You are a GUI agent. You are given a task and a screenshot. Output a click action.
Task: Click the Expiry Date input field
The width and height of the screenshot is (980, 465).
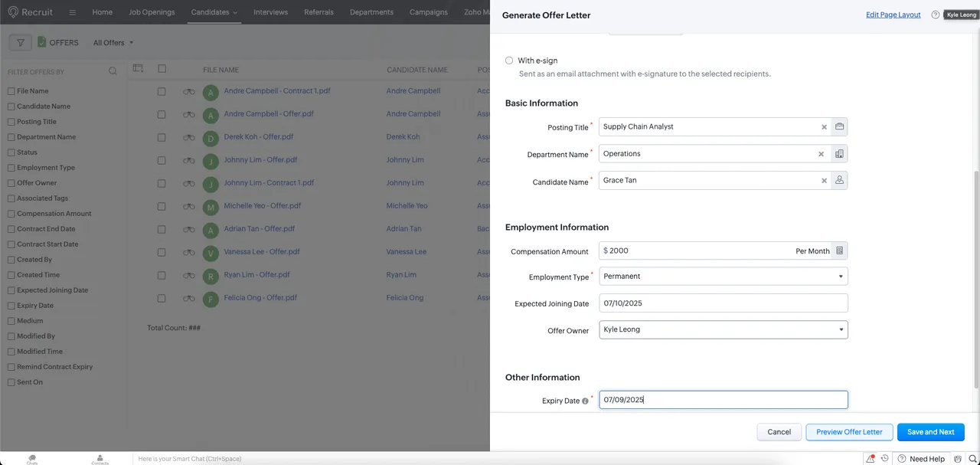pos(724,400)
